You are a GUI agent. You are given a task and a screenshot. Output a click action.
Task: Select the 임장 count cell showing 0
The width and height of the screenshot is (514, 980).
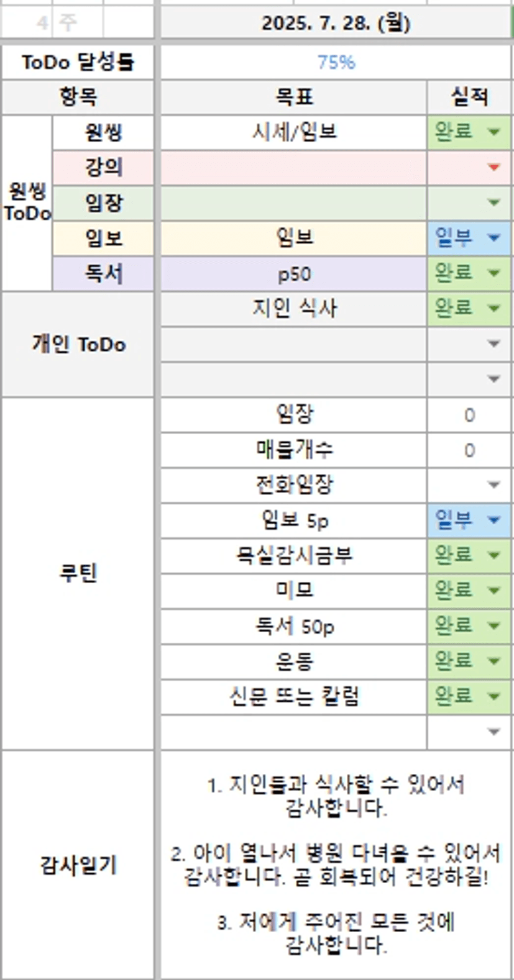(x=469, y=414)
